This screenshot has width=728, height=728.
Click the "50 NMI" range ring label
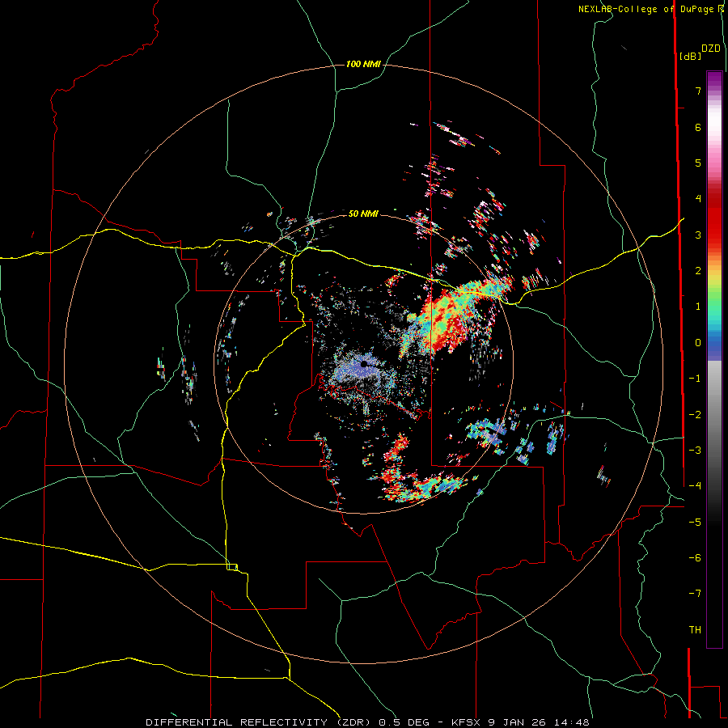coord(363,214)
